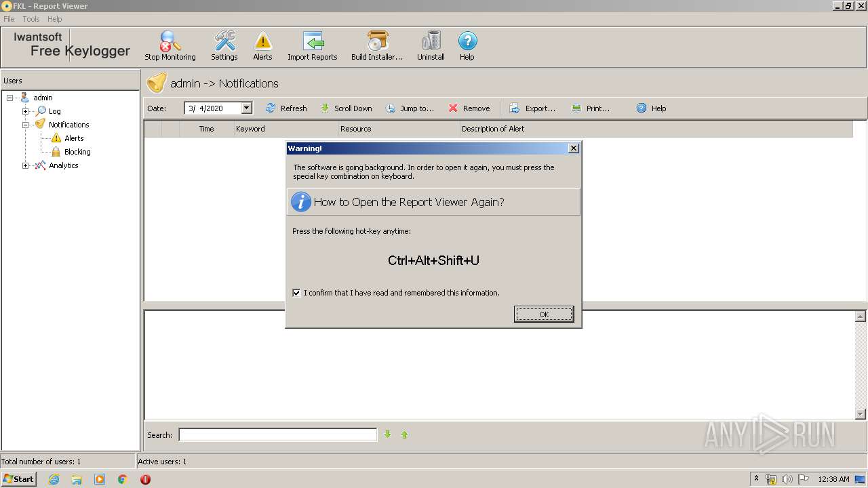
Task: Click Help in the notifications toolbar
Action: (652, 108)
